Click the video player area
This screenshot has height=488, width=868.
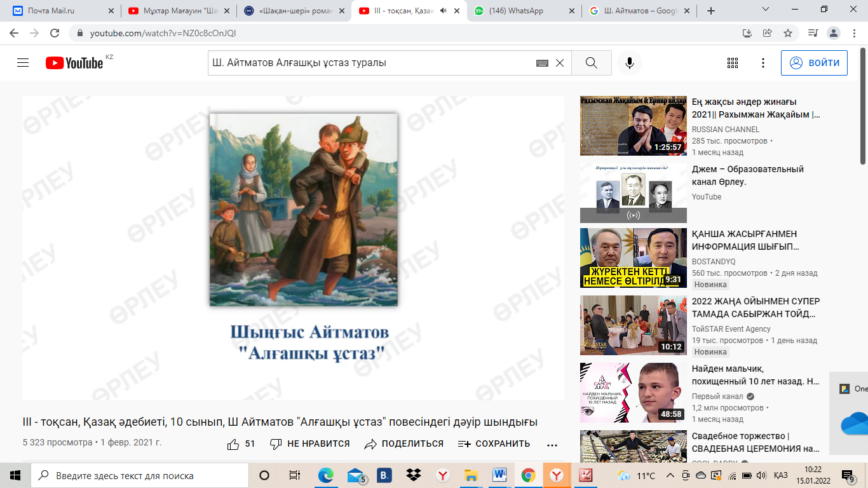click(x=293, y=248)
